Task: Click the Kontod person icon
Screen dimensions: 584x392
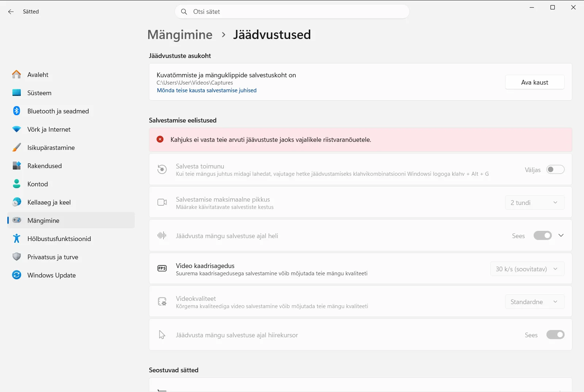Action: point(16,184)
